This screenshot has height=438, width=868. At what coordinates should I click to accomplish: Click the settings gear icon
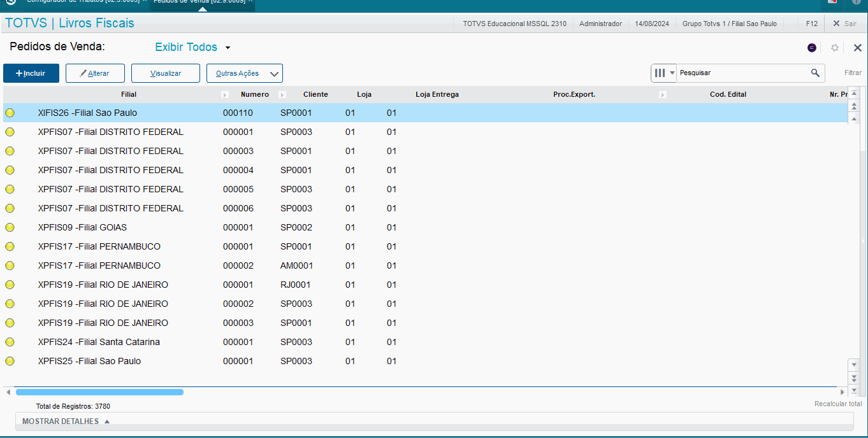pyautogui.click(x=835, y=48)
